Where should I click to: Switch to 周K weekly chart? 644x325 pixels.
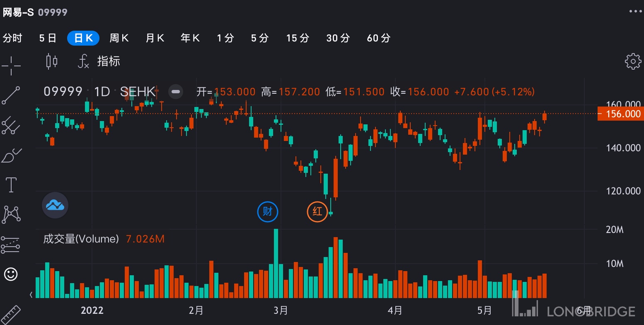pyautogui.click(x=119, y=38)
